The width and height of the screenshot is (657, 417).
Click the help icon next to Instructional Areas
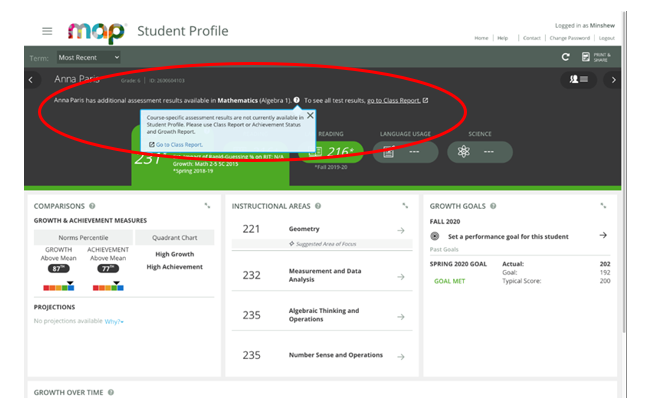(318, 206)
